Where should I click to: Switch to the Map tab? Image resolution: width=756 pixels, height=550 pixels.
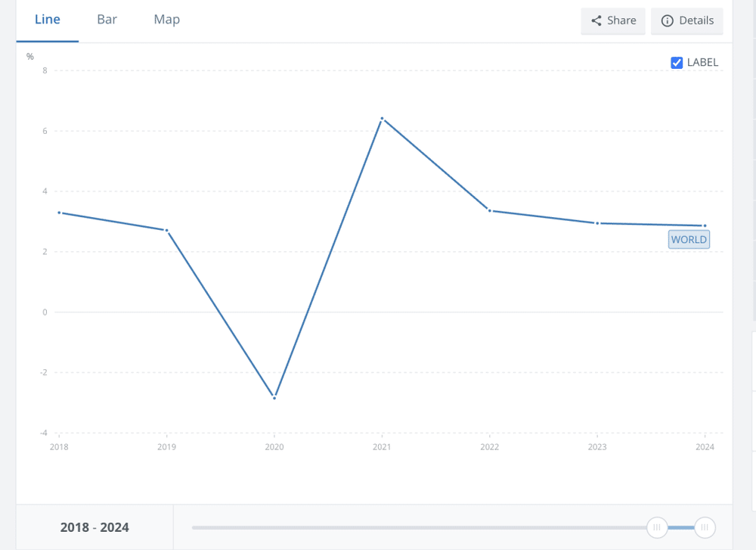166,20
